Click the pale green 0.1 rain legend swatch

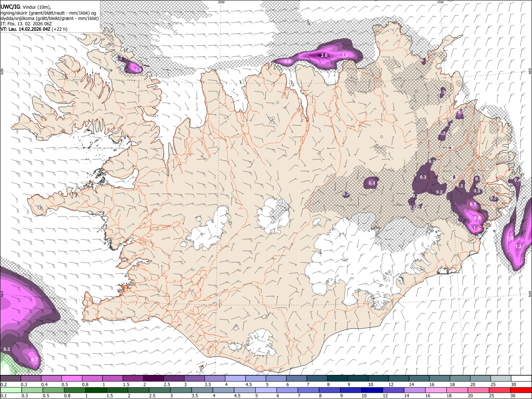pos(11,390)
